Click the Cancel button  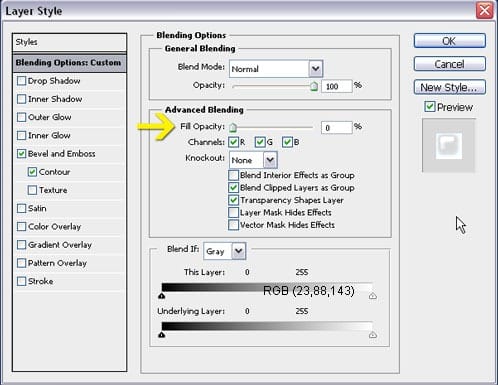click(449, 64)
